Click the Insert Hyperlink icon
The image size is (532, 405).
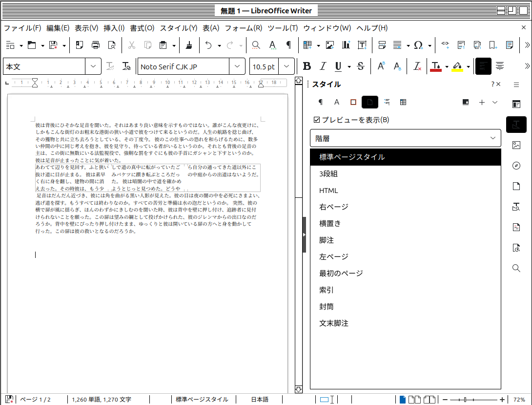click(x=445, y=45)
